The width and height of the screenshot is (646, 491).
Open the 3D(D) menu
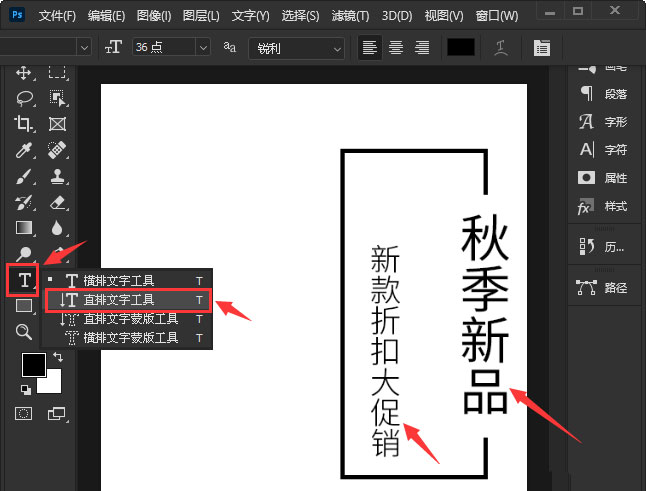397,16
